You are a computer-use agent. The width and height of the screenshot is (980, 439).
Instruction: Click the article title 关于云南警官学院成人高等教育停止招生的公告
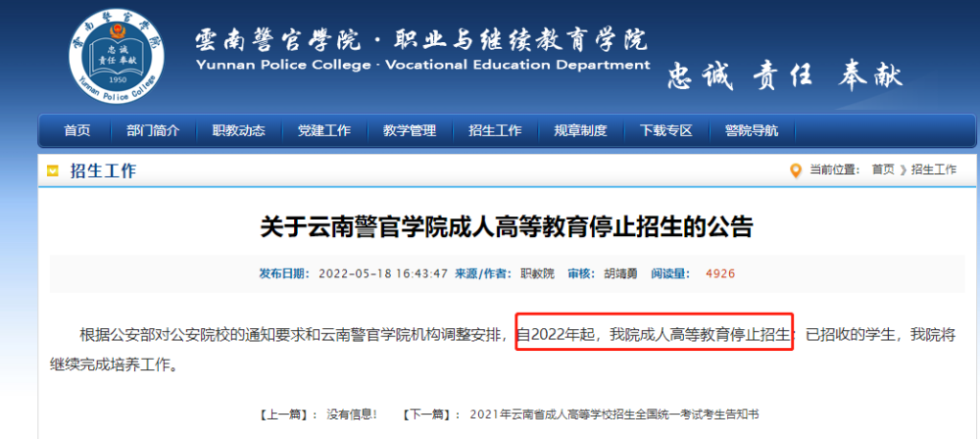coord(507,227)
